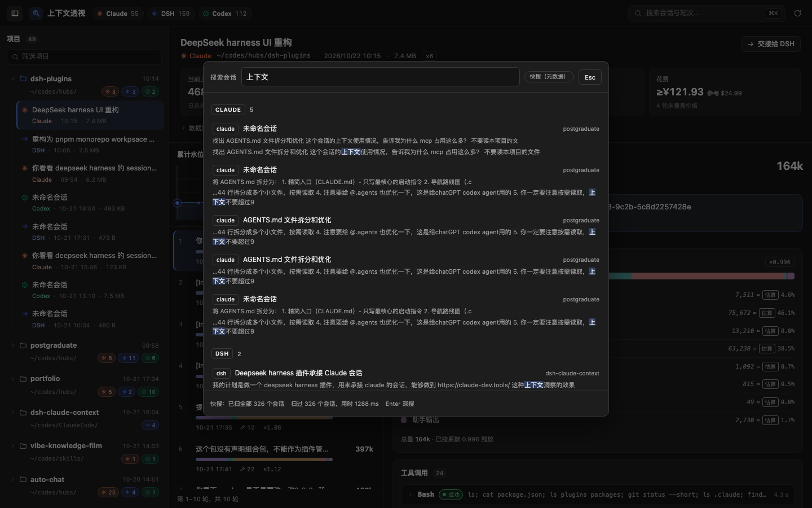Click the Claude 25 badge on the auto-chat row
Viewport: 812px width, 508px height.
coord(108,492)
